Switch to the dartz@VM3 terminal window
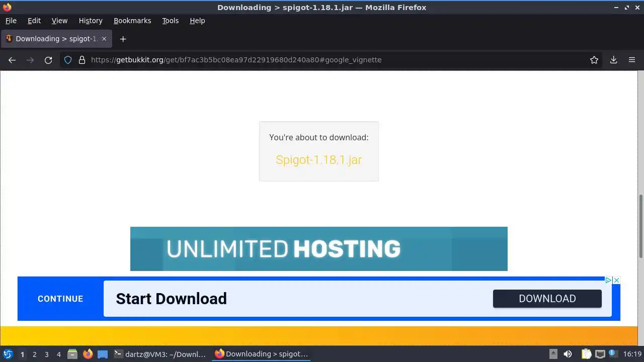 160,354
